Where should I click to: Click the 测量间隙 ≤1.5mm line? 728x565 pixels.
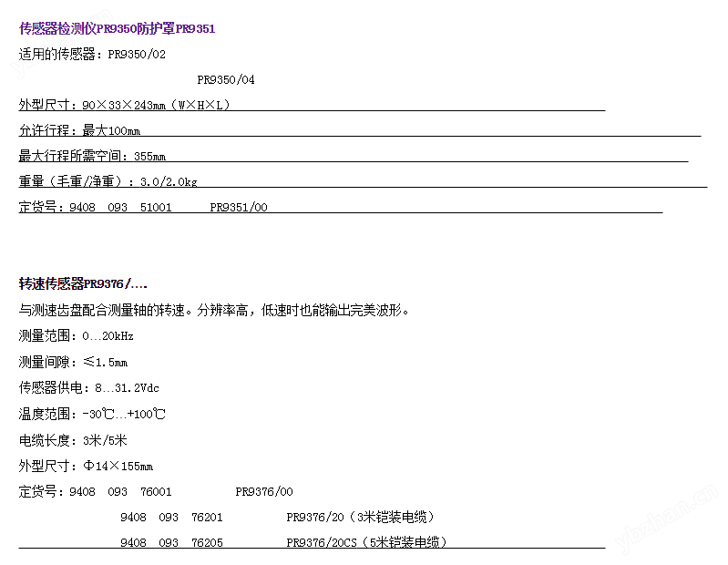point(73,362)
